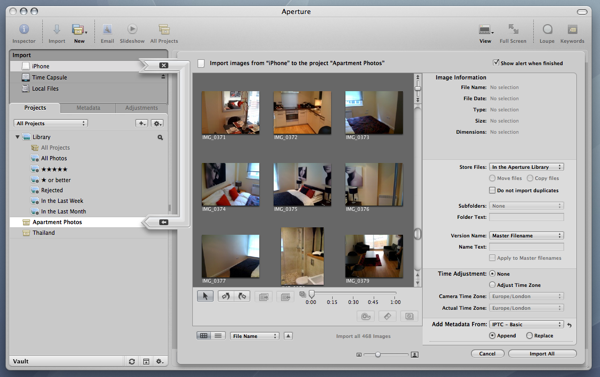Switch to grid view in browser
The image size is (600, 377).
[x=204, y=336]
